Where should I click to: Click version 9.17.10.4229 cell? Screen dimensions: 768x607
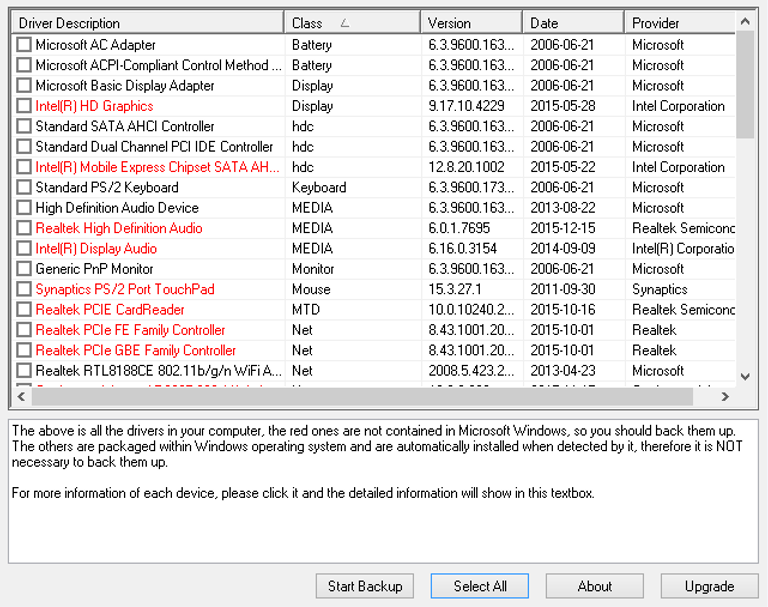tap(466, 106)
